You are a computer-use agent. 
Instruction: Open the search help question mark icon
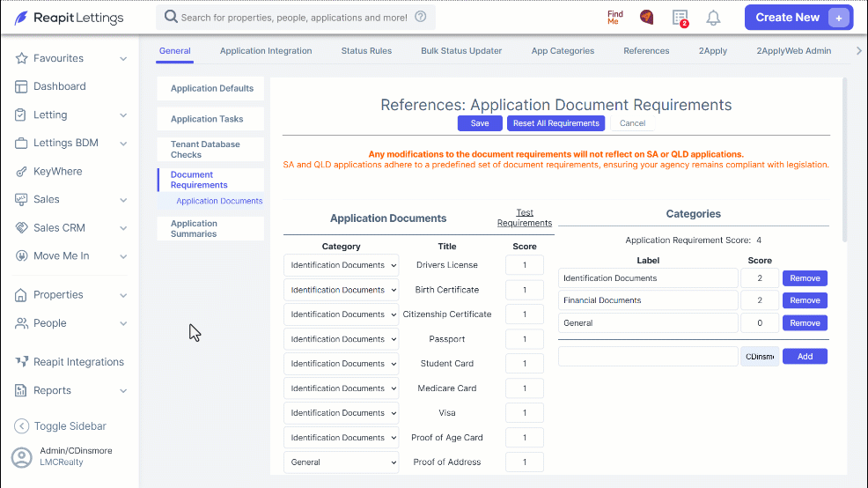coord(421,17)
